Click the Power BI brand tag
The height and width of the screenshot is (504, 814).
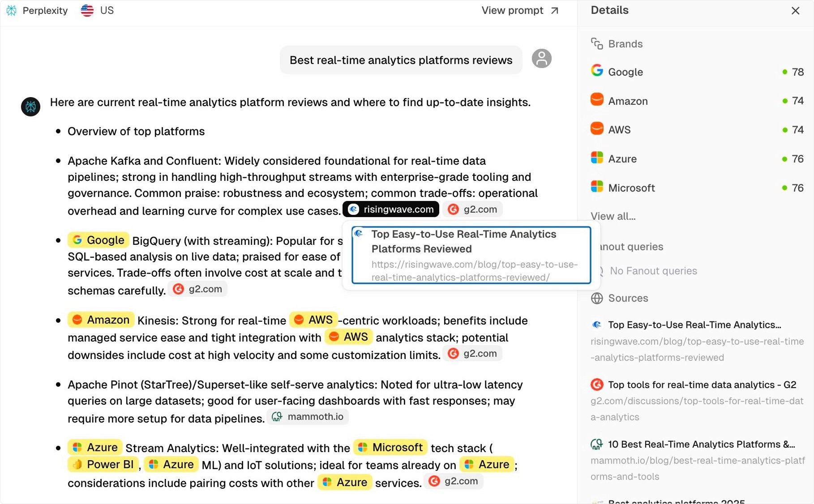tap(103, 464)
